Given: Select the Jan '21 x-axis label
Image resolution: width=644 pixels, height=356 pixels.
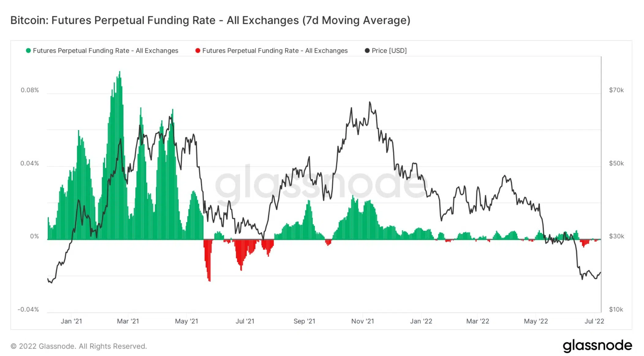Looking at the screenshot, I should pyautogui.click(x=71, y=321).
